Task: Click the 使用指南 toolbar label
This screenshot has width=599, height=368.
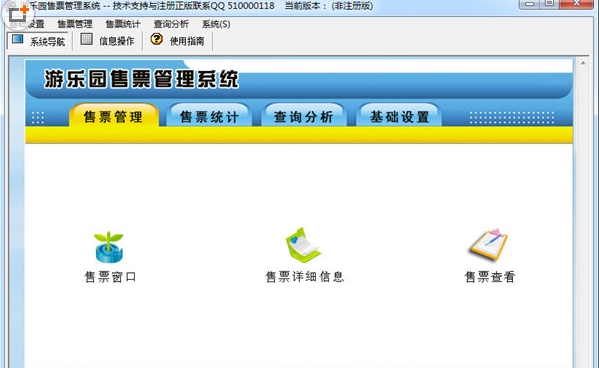Action: (187, 41)
